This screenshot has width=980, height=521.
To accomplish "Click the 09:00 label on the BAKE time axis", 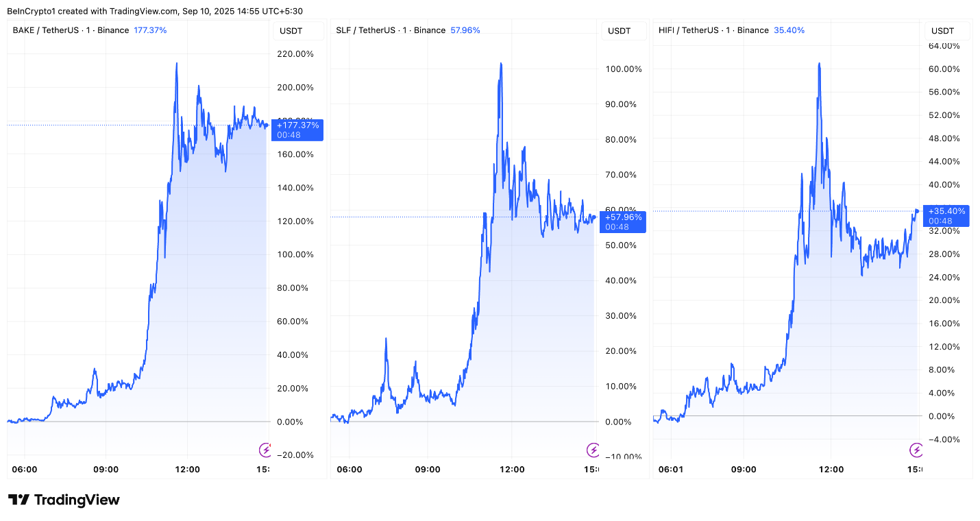I will coord(106,469).
